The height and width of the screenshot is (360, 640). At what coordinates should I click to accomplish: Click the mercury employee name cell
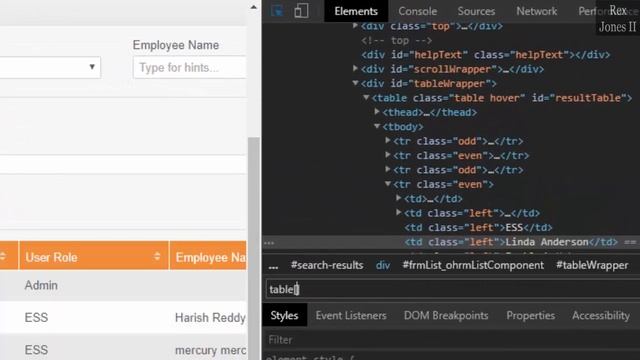point(210,350)
